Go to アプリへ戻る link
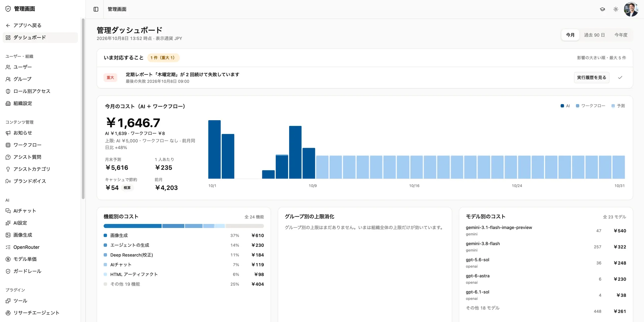This screenshot has width=644, height=322. pyautogui.click(x=40, y=26)
